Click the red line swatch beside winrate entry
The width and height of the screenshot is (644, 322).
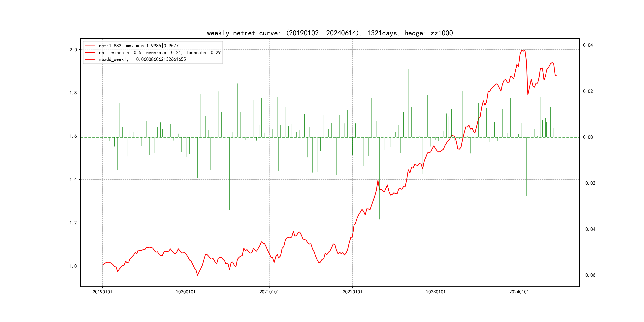(90, 53)
